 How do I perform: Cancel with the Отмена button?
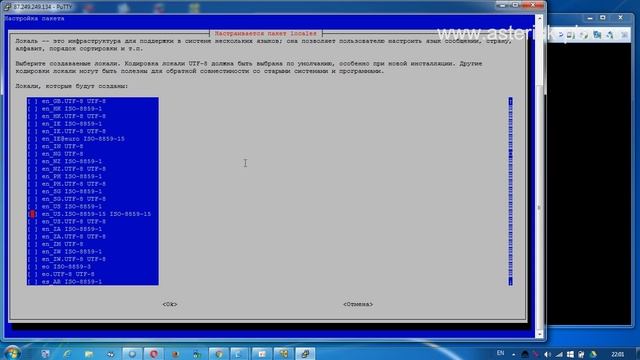358,304
